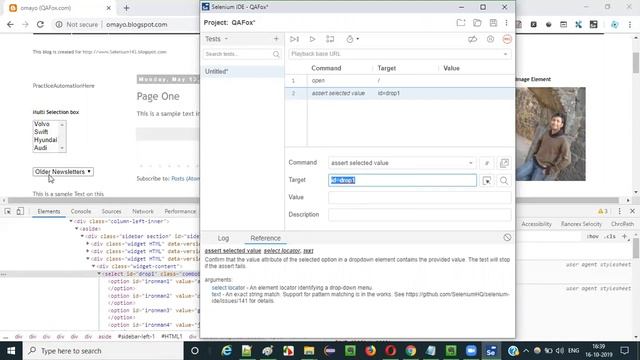
Task: Click the Posts (Atom) link
Action: click(x=185, y=179)
